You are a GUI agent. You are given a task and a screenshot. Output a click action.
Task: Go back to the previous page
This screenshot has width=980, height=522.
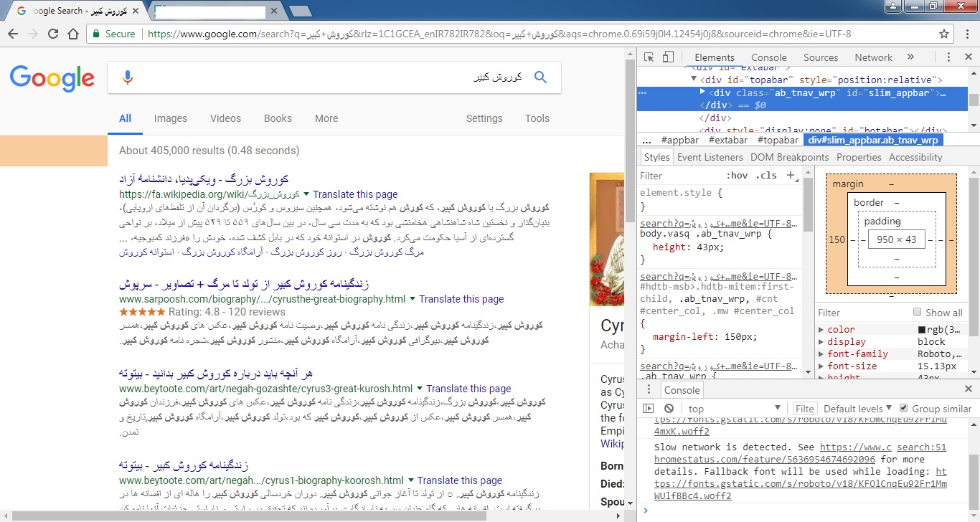(x=13, y=34)
